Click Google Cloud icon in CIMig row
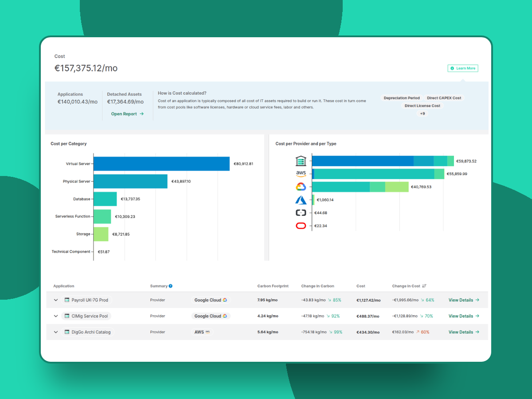The width and height of the screenshot is (532, 399). pos(225,316)
